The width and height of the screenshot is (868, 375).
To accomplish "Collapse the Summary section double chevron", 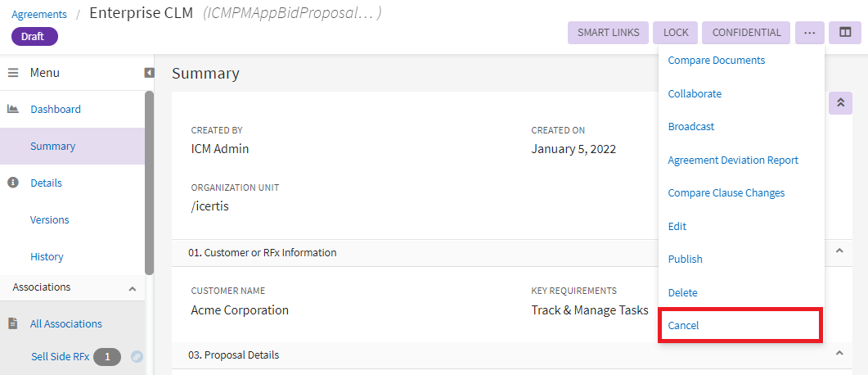I will click(840, 103).
